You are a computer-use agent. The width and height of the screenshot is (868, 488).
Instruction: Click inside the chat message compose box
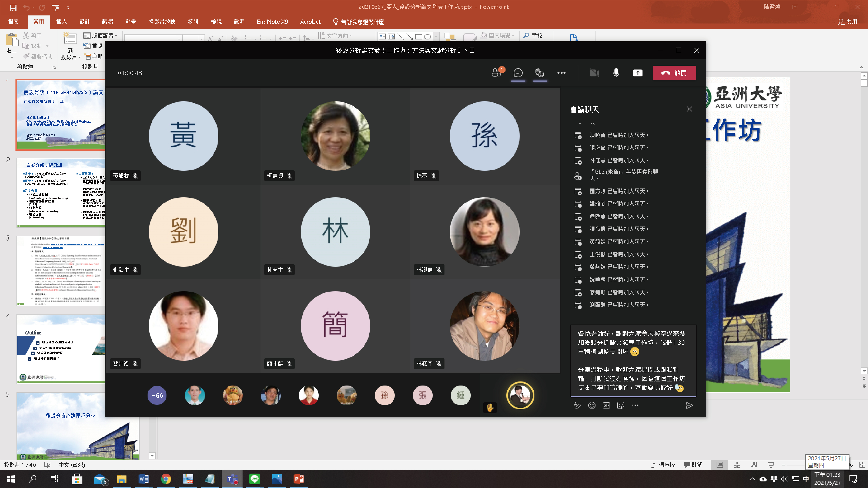633,360
